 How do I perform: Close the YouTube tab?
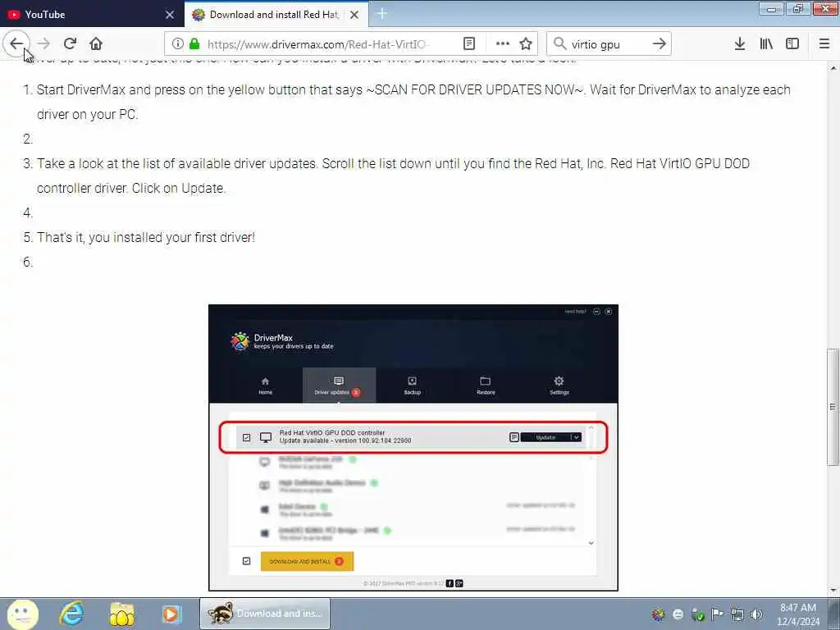click(170, 15)
